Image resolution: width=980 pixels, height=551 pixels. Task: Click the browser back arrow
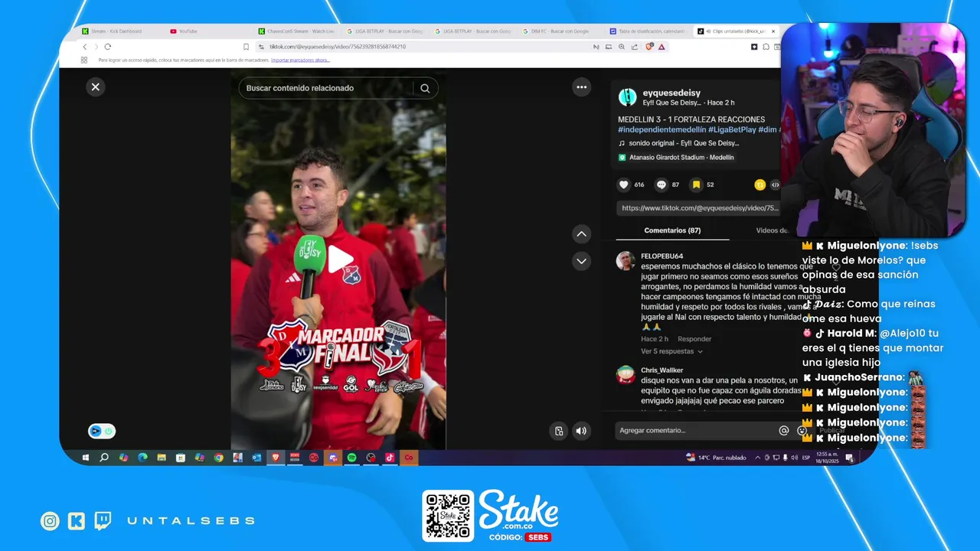coord(84,47)
